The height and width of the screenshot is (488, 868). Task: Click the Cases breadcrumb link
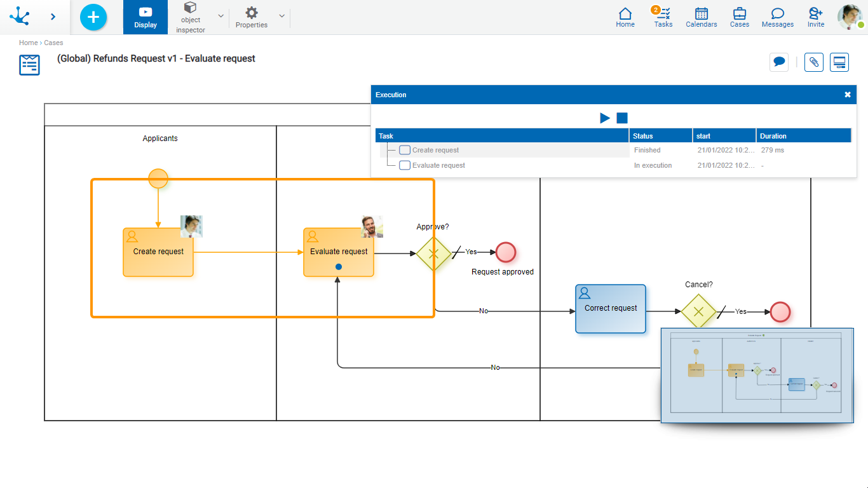pyautogui.click(x=53, y=43)
